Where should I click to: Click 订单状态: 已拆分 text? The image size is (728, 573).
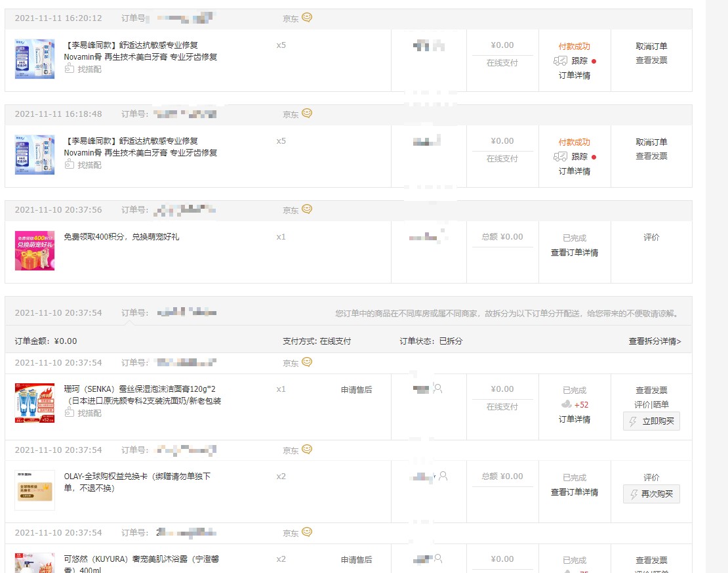click(x=431, y=341)
